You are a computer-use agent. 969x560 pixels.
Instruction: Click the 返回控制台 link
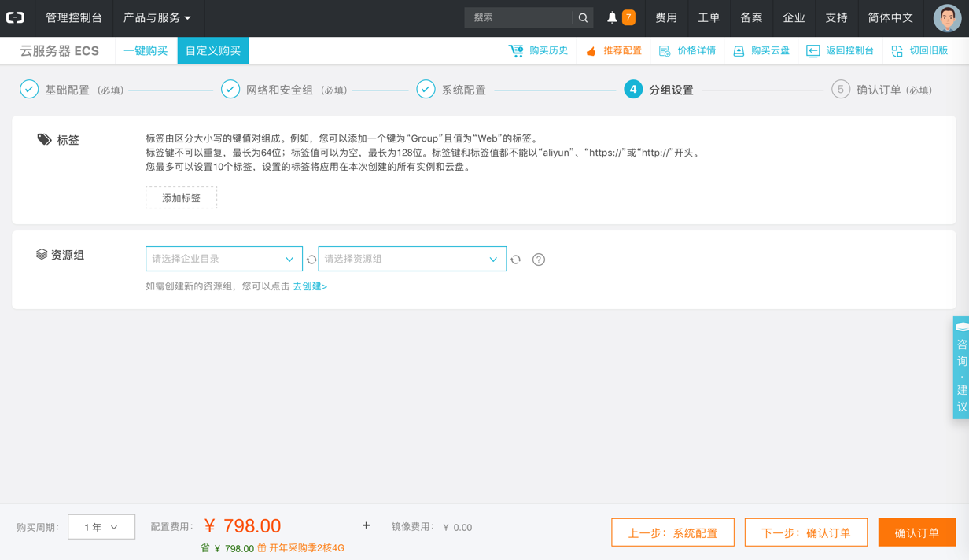coord(849,50)
